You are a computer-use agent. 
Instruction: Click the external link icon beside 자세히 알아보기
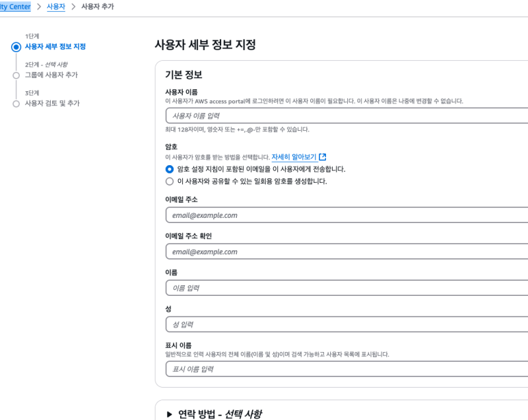pos(322,157)
